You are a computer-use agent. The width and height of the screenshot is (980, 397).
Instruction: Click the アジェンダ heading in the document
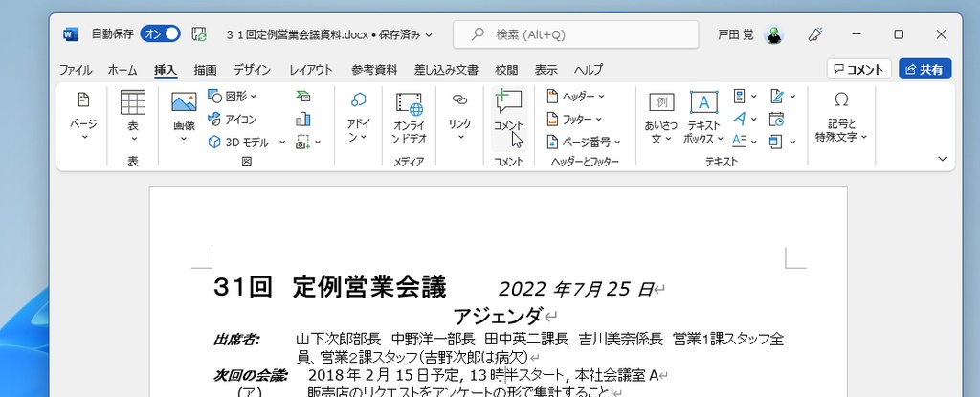pyautogui.click(x=498, y=317)
